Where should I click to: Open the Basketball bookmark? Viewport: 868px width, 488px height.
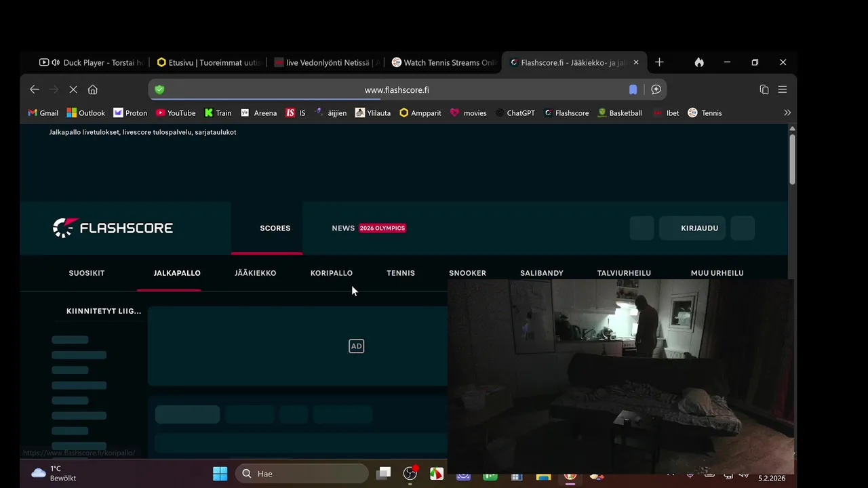coord(619,113)
